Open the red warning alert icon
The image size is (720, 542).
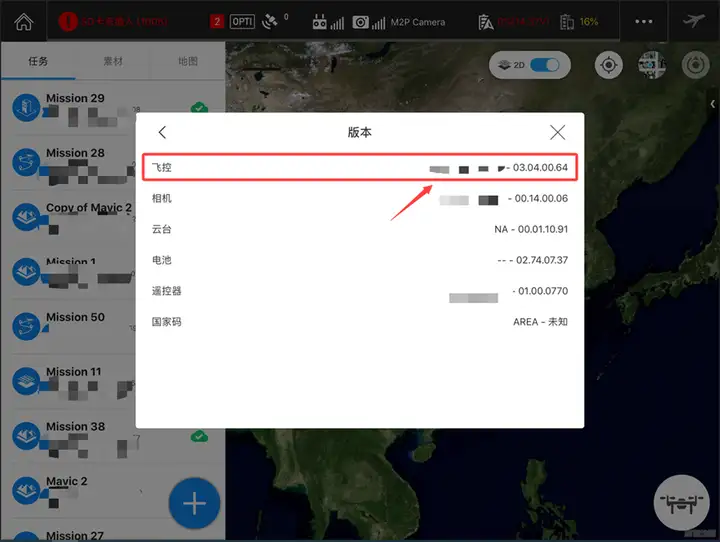68,22
